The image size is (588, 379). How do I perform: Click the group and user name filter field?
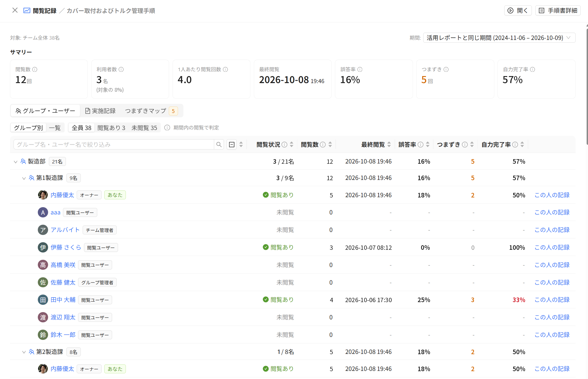(114, 145)
